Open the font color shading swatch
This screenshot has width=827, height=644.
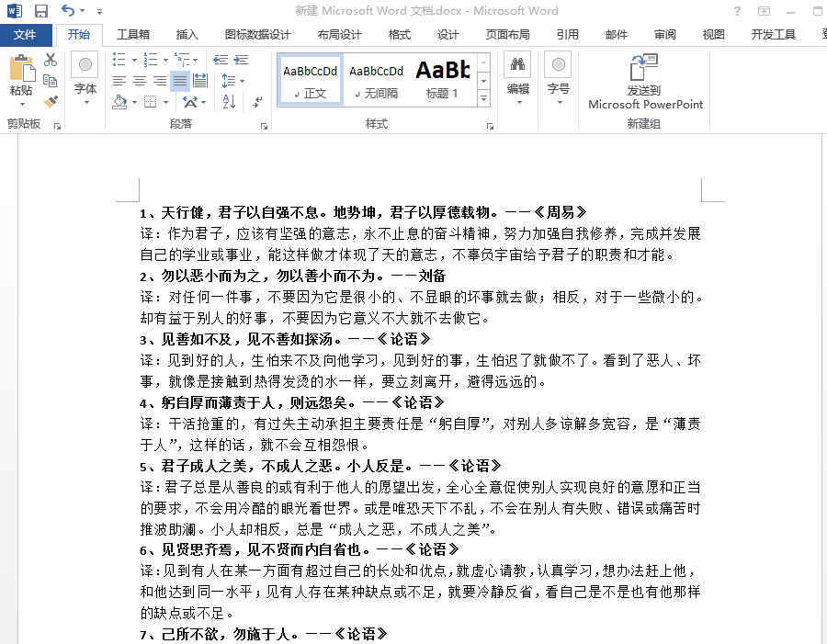[120, 102]
